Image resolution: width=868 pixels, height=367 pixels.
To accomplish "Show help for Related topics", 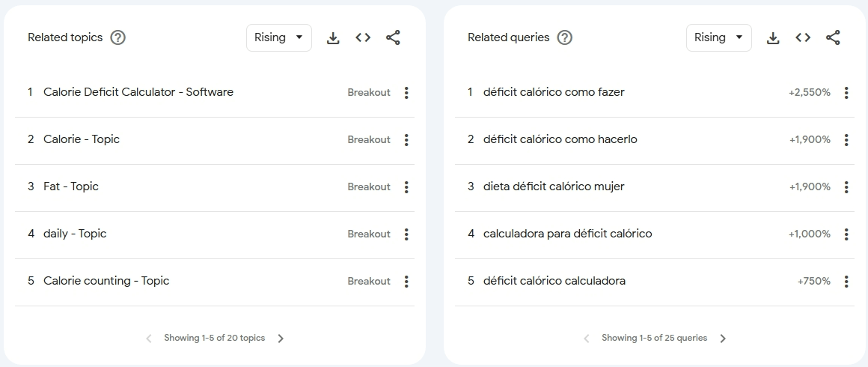I will click(117, 37).
